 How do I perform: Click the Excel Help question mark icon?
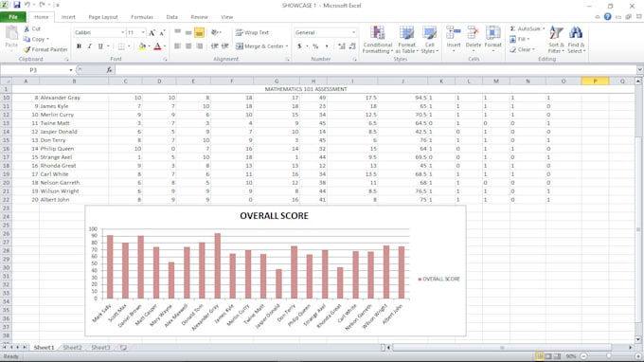(607, 17)
